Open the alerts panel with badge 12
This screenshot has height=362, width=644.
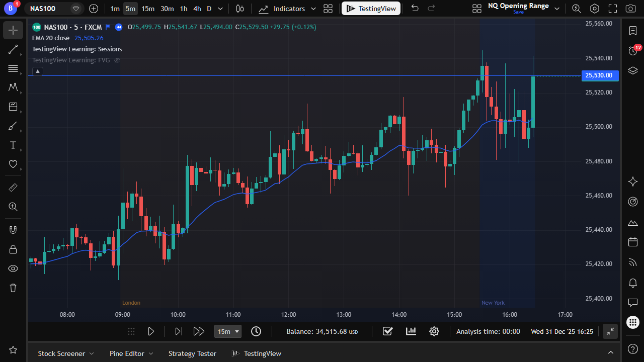coord(633,50)
